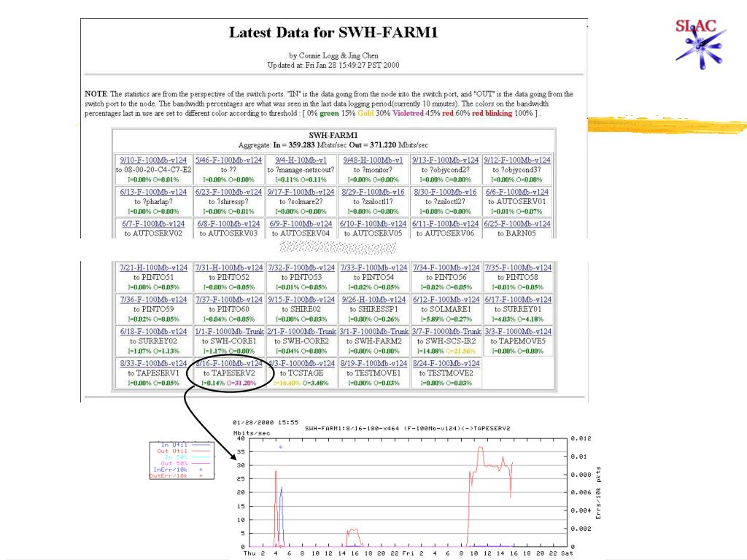This screenshot has height=560, width=747.
Task: Open trunk link 1/1-F-1000Mb-Trunk
Action: coord(229,332)
